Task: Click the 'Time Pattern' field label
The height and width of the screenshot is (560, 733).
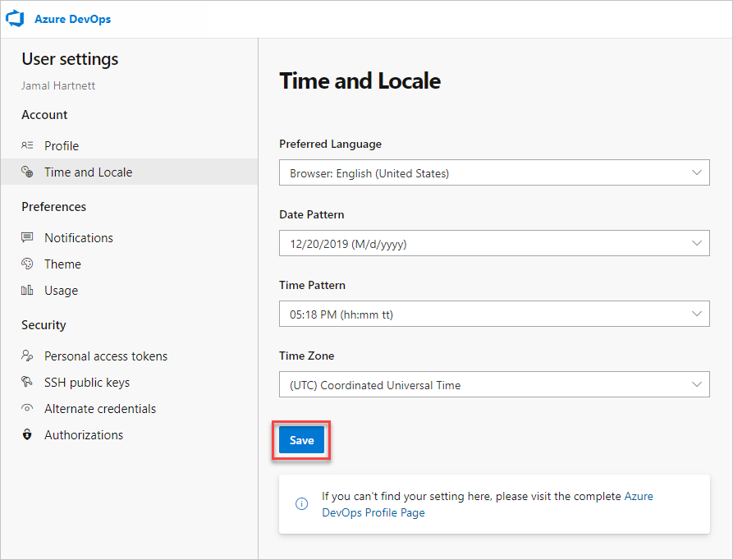Action: pos(312,285)
